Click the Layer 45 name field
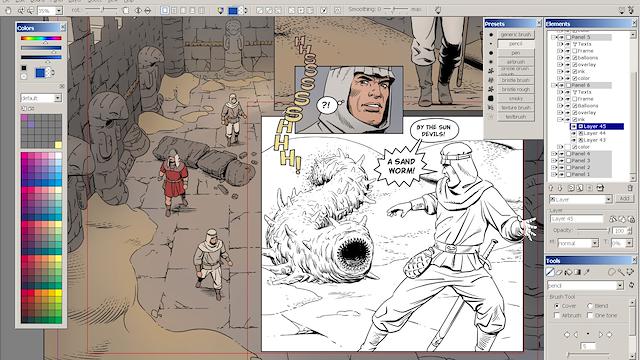The image size is (640, 360). 576,219
